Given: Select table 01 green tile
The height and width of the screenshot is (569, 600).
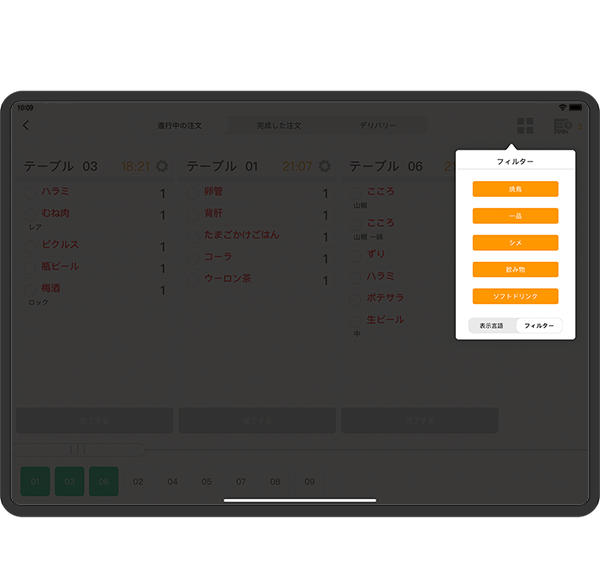Looking at the screenshot, I should click(35, 481).
